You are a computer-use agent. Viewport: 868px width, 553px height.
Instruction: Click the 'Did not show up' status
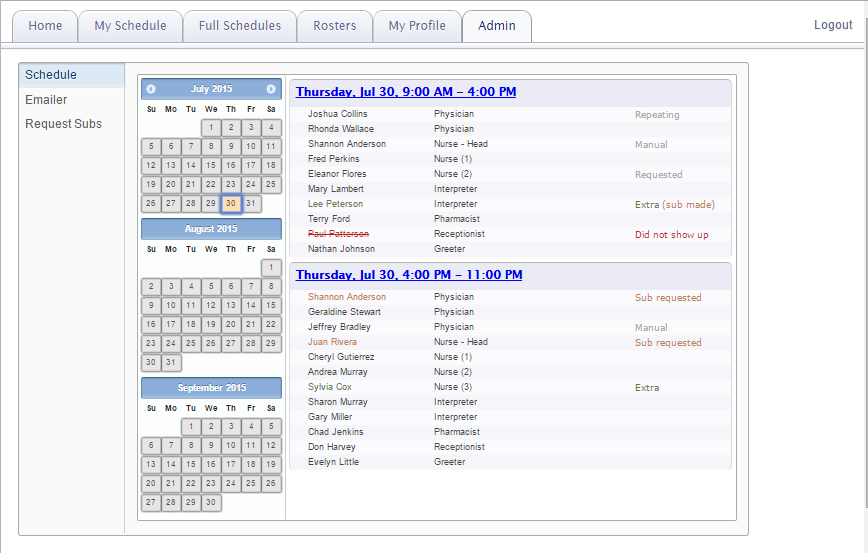tap(671, 235)
